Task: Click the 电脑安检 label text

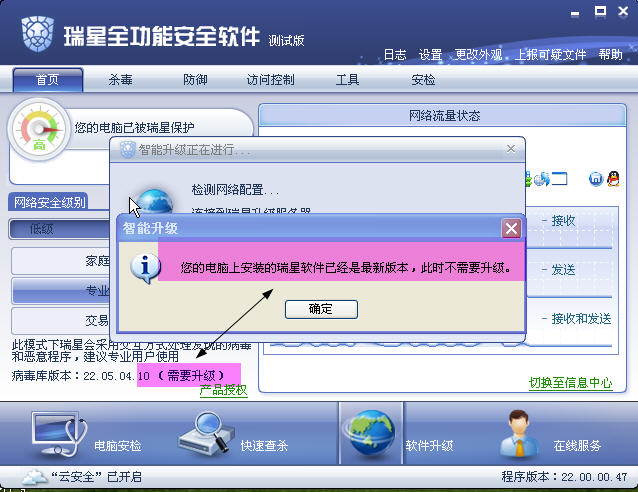Action: 118,446
